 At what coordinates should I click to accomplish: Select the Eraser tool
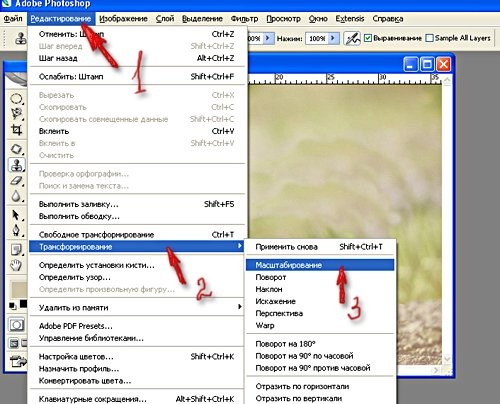point(17,181)
